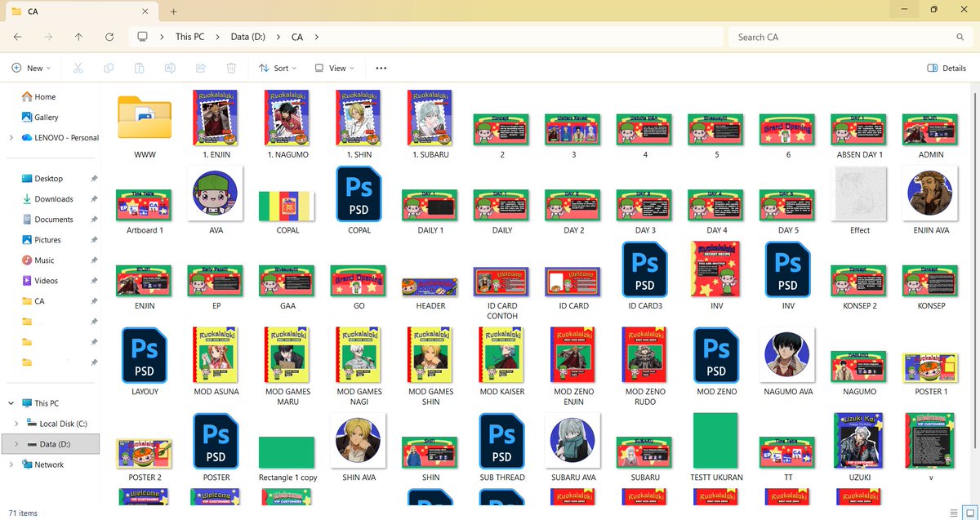Select the LAYOUY PSD file
This screenshot has width=980, height=520.
pos(145,355)
